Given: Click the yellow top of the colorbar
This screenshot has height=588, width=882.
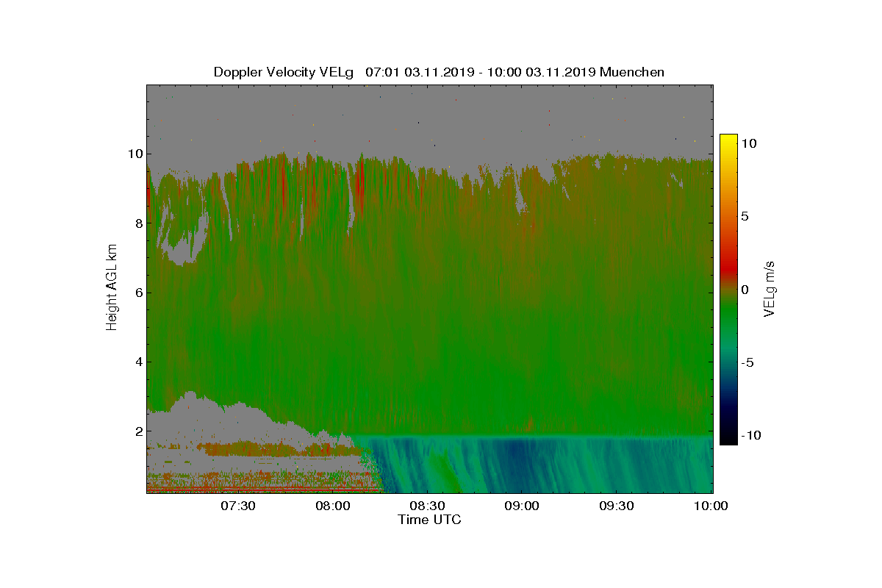Looking at the screenshot, I should (728, 140).
